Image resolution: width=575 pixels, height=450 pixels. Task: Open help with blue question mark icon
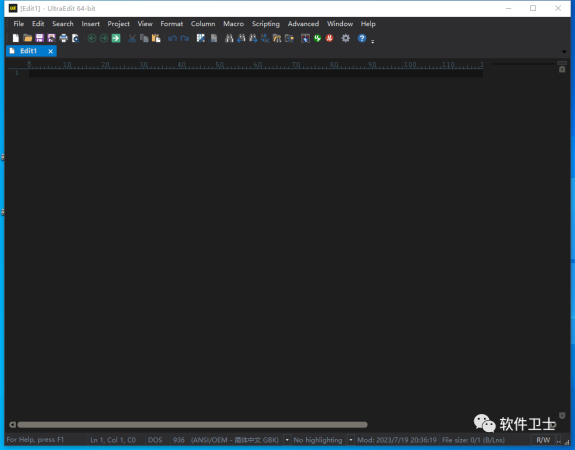362,38
